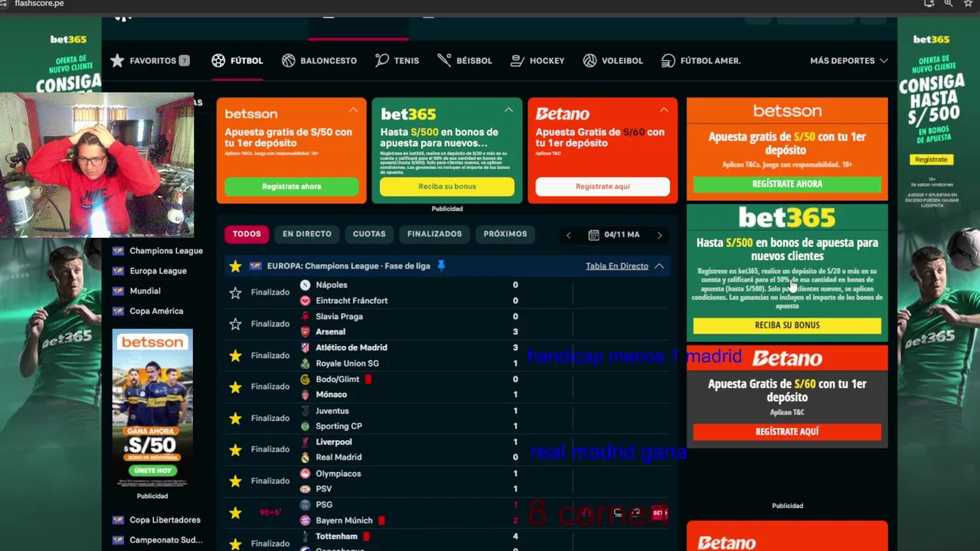
Task: Click the Regístrate button in right bet365 banner
Action: click(x=931, y=159)
